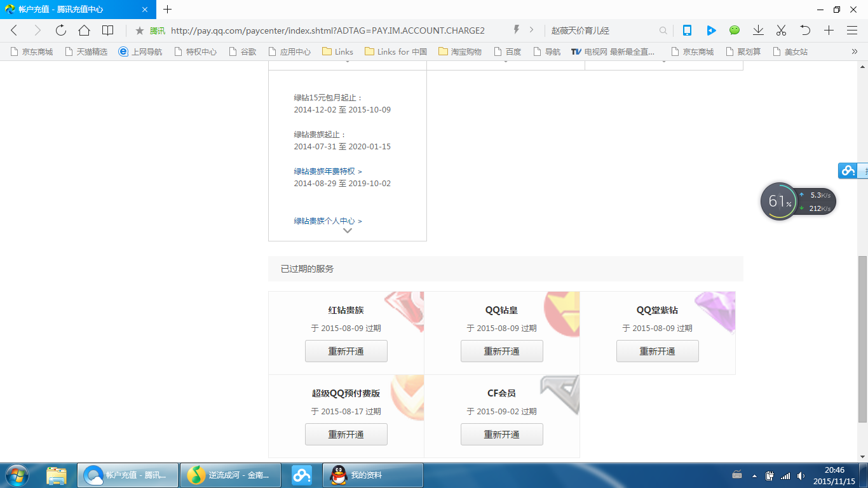Viewport: 868px width, 488px height.
Task: Click the 已过期的服务 section header
Action: (506, 269)
